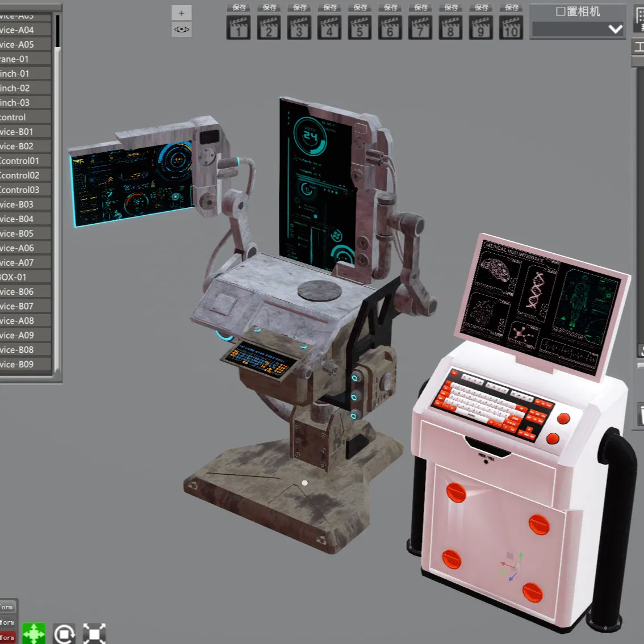Click the object list scrollbar
Screen dimensions: 644x644
57,193
